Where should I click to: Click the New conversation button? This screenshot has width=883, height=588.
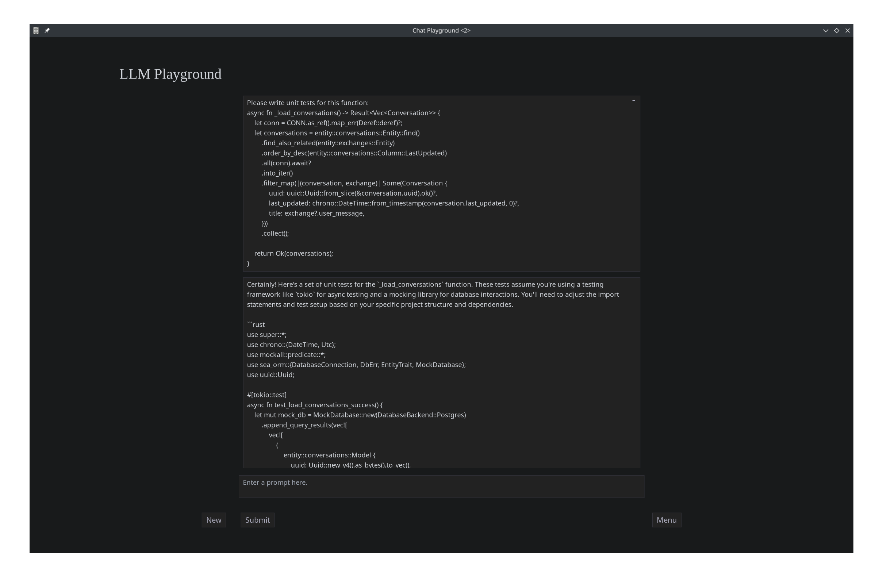point(214,520)
